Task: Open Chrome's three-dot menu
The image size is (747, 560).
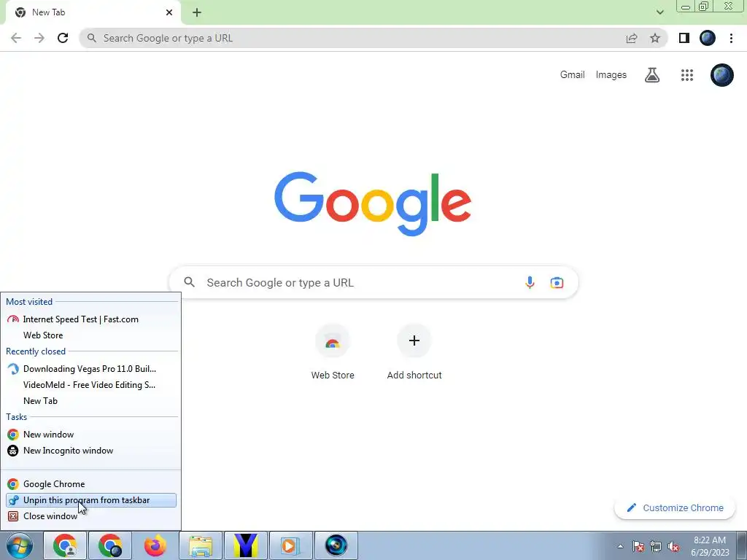Action: click(x=731, y=38)
